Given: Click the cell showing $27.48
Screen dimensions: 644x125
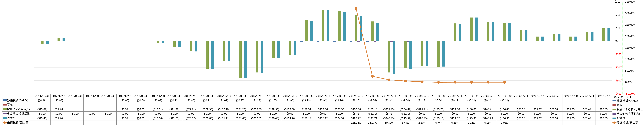Looking at the screenshot, I should (59, 109).
